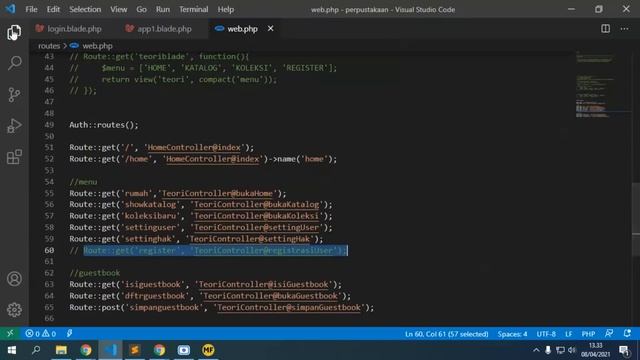Select the web.php tab
The height and width of the screenshot is (360, 640).
[x=242, y=29]
